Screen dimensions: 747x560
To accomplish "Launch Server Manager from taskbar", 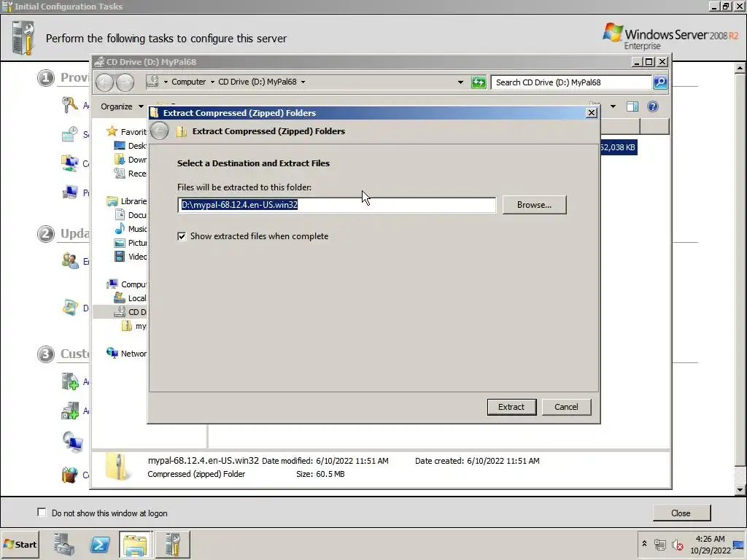I will click(x=64, y=545).
